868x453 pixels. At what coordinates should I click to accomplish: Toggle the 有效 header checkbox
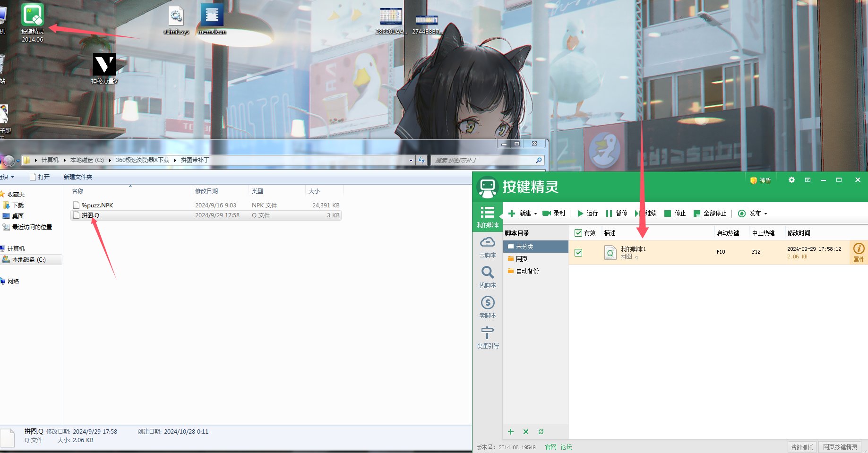(x=578, y=233)
